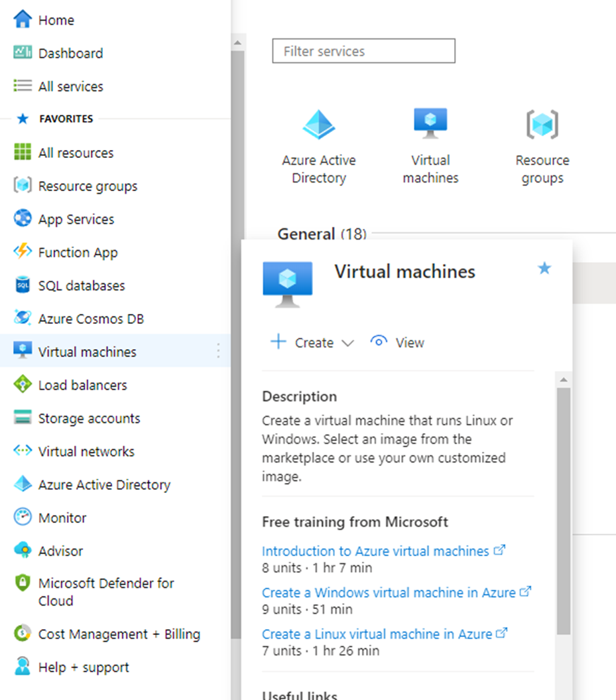Click inside the Filter services field
616x700 pixels.
pyautogui.click(x=363, y=51)
